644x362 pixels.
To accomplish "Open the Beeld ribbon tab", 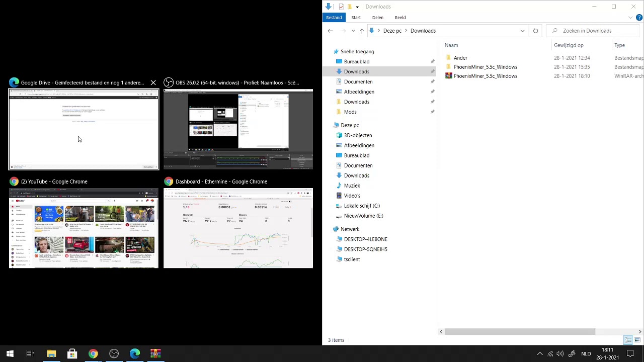I will 400,18.
